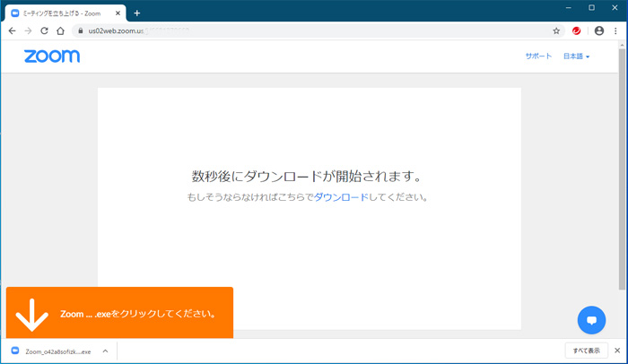Click the Zoom logo

(52, 56)
